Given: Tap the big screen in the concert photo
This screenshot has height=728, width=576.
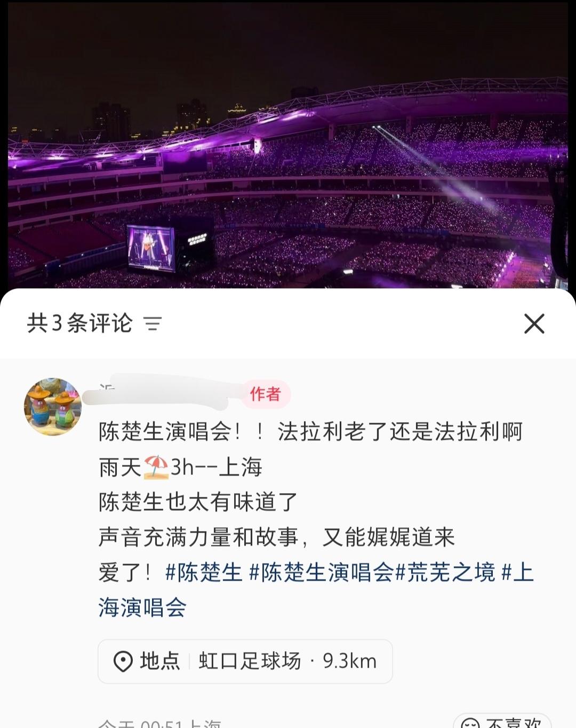Looking at the screenshot, I should click(151, 248).
